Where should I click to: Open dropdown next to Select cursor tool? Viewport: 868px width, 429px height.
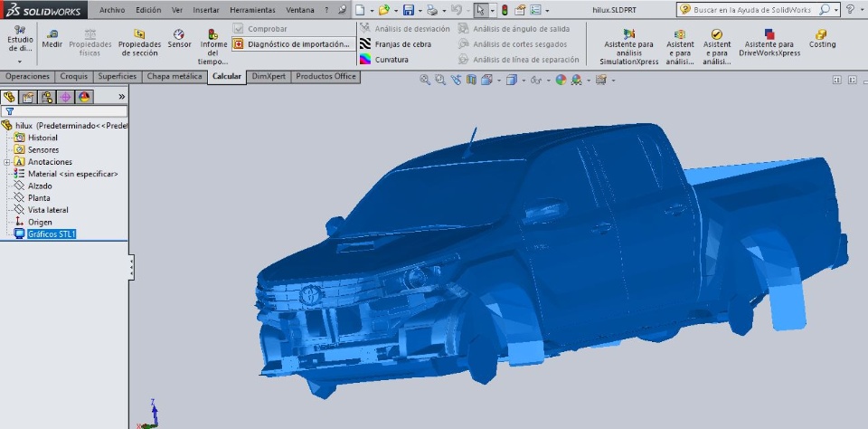(492, 11)
